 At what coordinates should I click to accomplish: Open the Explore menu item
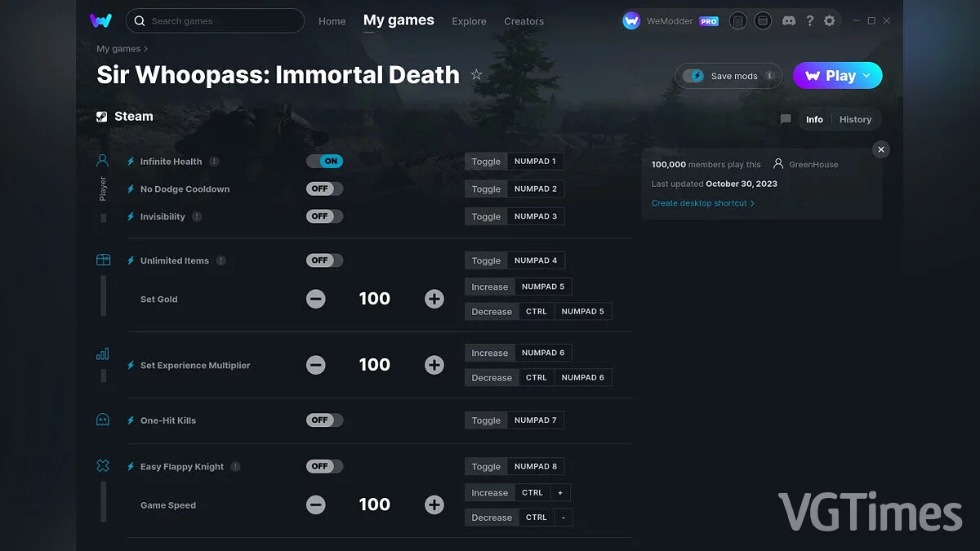[x=469, y=21]
